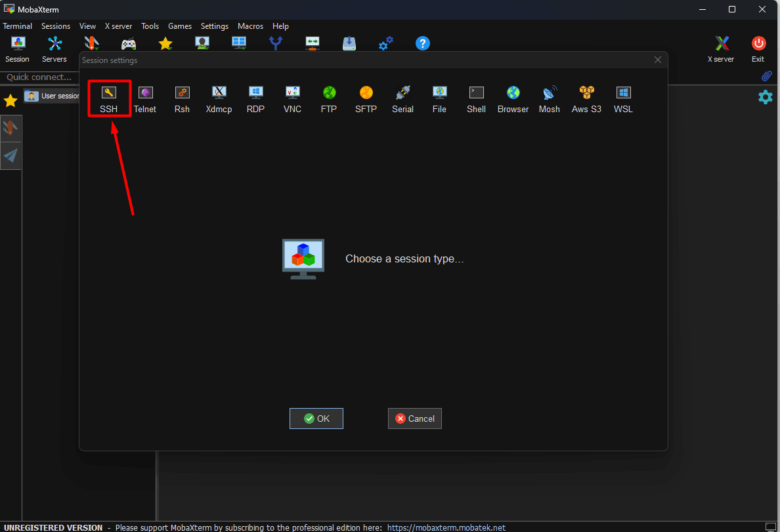This screenshot has width=780, height=532.
Task: Click the Quick connect field
Action: (x=40, y=77)
